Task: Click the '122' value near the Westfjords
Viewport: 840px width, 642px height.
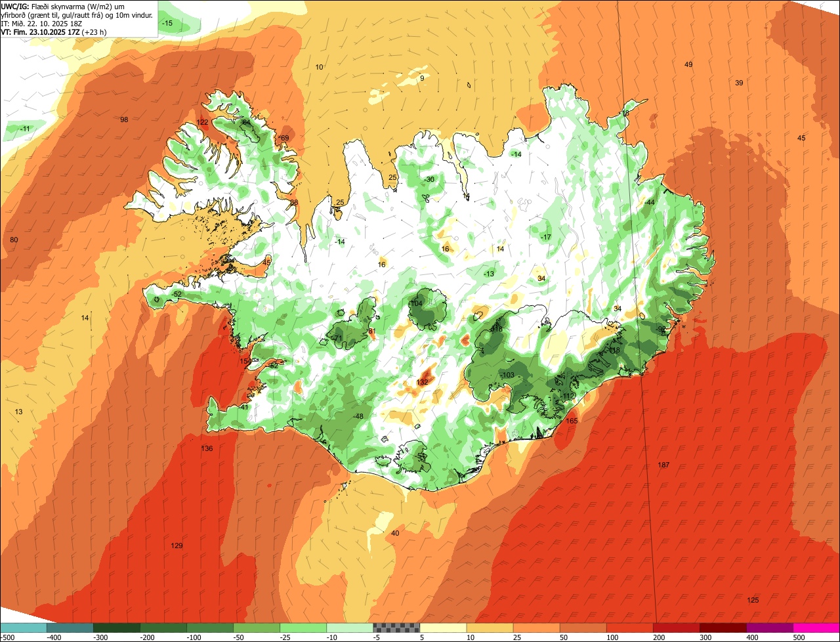Action: 202,122
